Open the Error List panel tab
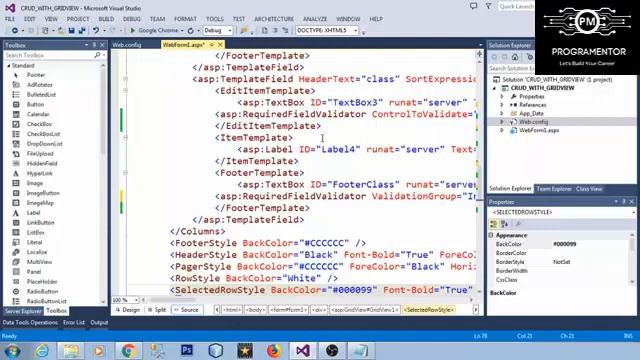 pos(74,322)
